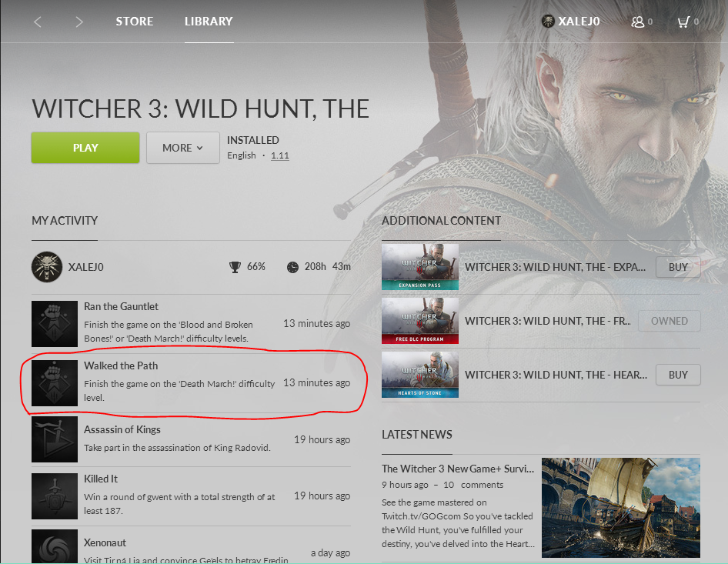Open the New Game+ news article title
728x564 pixels.
tap(458, 469)
